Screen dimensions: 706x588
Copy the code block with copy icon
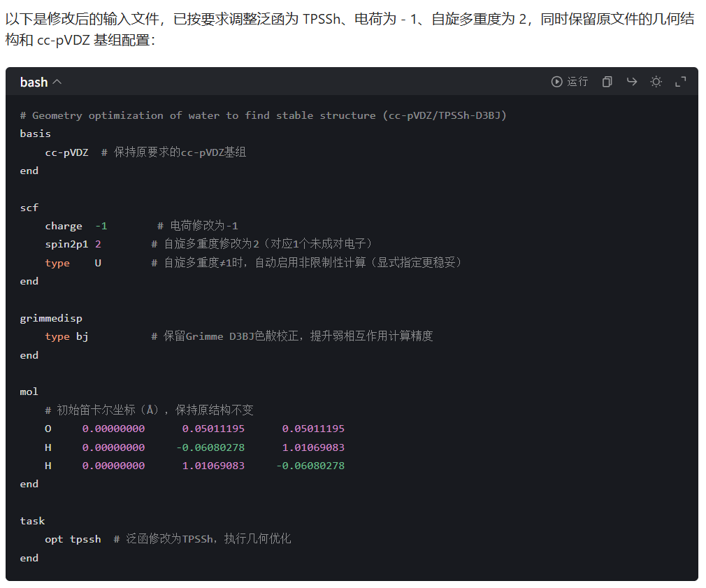point(607,82)
